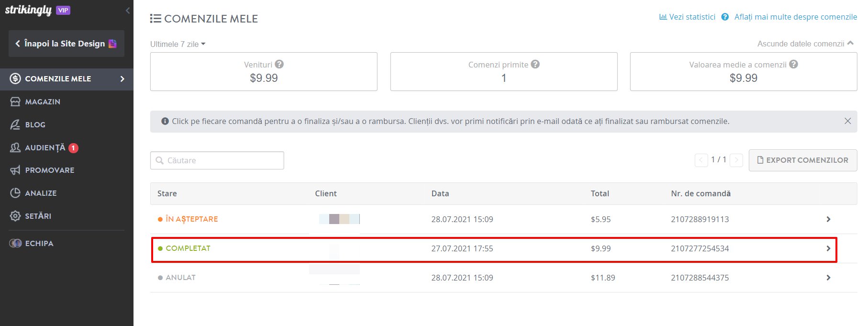The image size is (868, 326).
Task: Click the blurred client of pending order
Action: [x=339, y=219]
